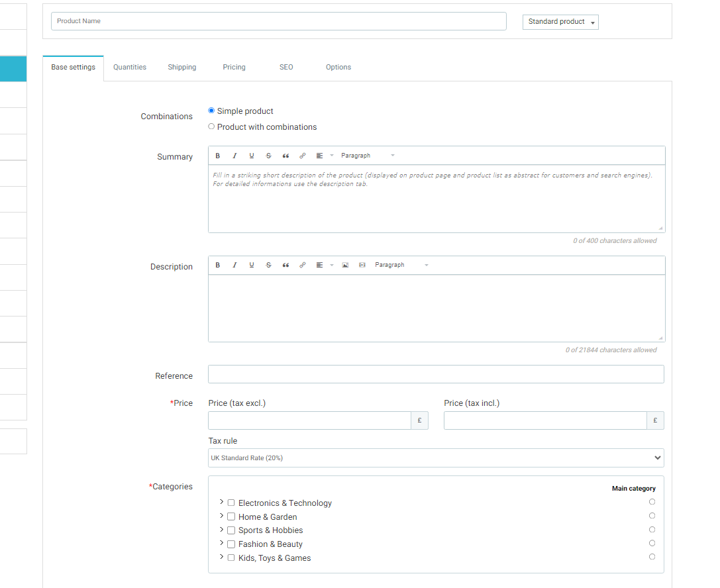Apply italic in the Description editor
The height and width of the screenshot is (588, 720).
[234, 265]
